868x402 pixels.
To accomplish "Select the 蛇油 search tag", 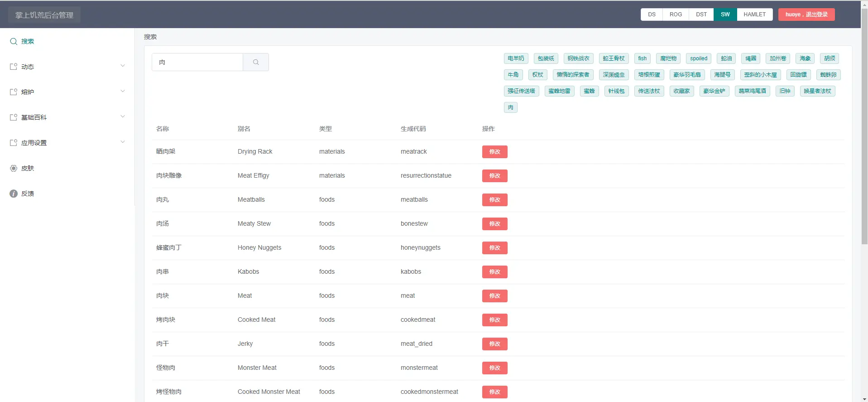I will point(726,58).
